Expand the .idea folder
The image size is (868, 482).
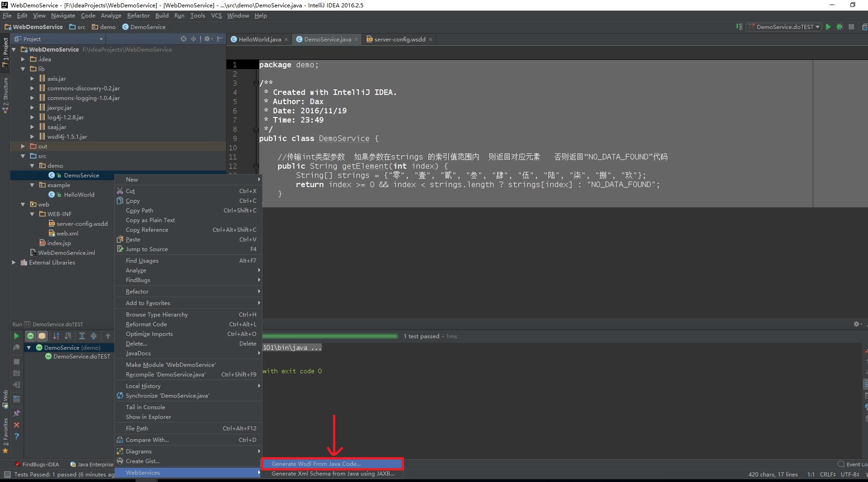[x=23, y=59]
